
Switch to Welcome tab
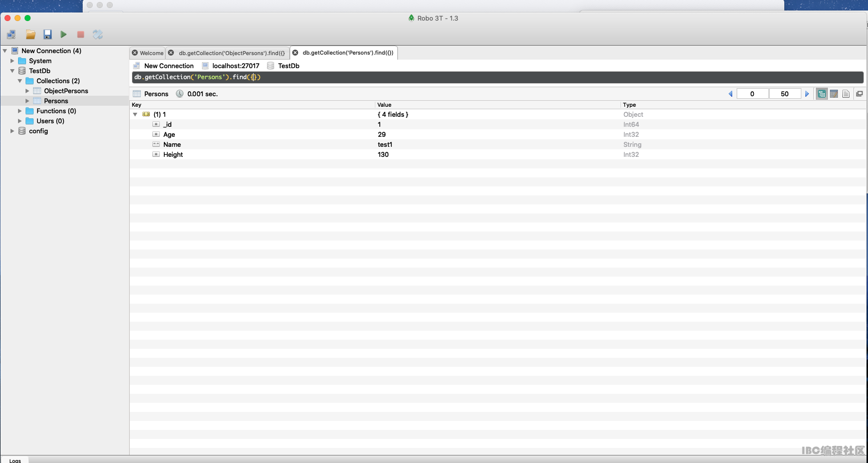(151, 53)
